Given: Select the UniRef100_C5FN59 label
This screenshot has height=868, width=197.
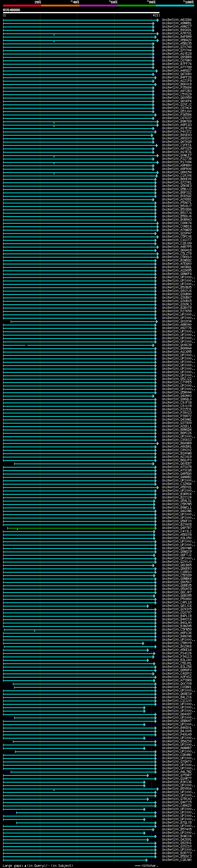Looking at the screenshot, I should (x=176, y=629).
